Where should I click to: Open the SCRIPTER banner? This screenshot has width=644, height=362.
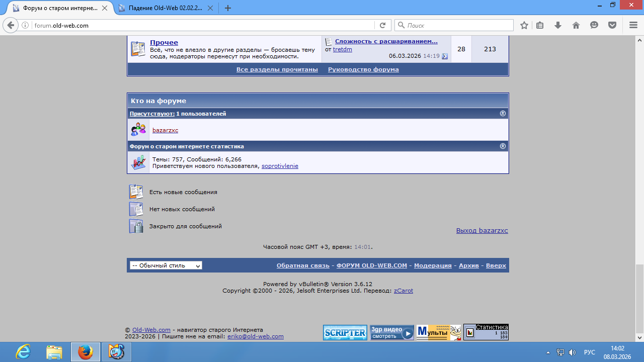345,332
